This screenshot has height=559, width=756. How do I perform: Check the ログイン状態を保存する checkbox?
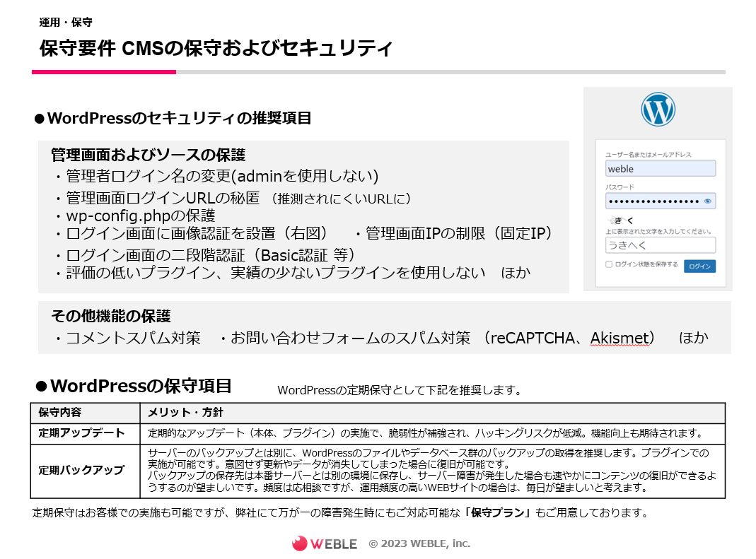pyautogui.click(x=608, y=264)
